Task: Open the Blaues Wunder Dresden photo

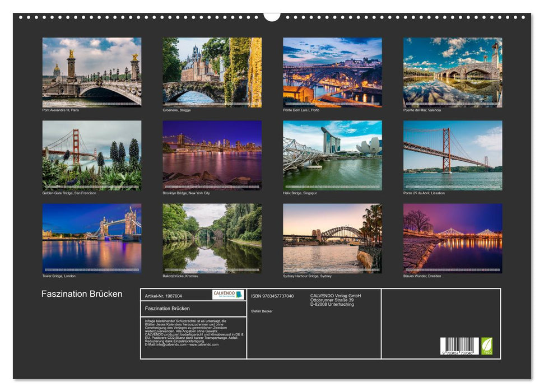Action: click(453, 238)
